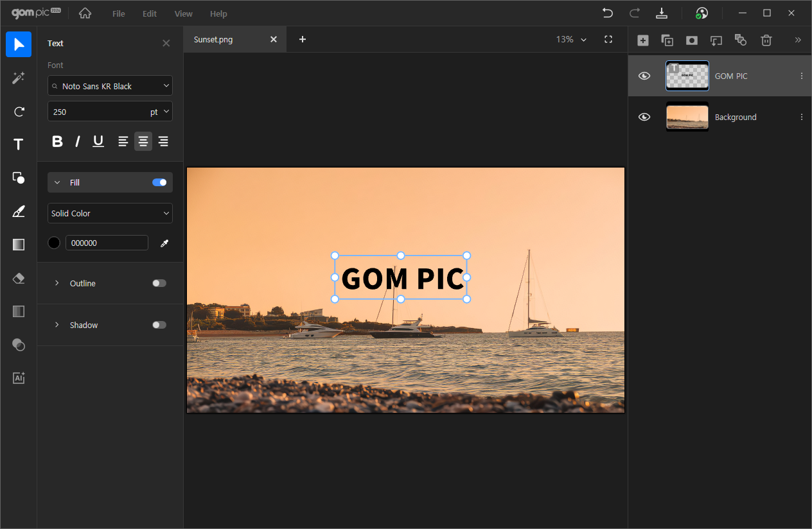Click the black fill color swatch
812x529 pixels.
click(54, 243)
